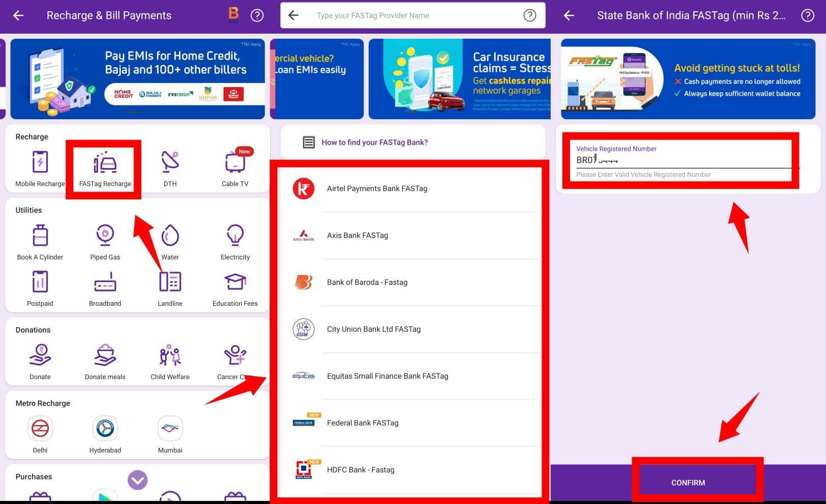The height and width of the screenshot is (504, 826).
Task: Open Avoid getting stuck at tolls banner
Action: point(688,79)
